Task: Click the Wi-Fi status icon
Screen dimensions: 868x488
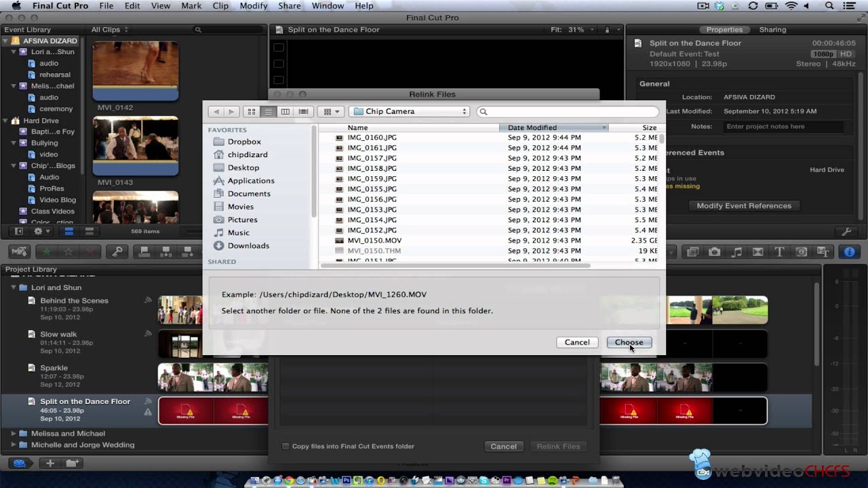Action: (x=791, y=5)
